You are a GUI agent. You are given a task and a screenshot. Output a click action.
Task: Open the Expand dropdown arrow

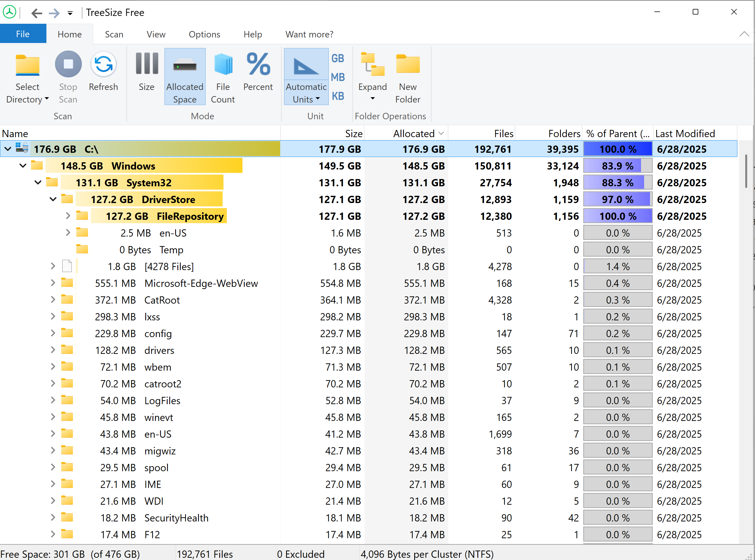coord(373,98)
